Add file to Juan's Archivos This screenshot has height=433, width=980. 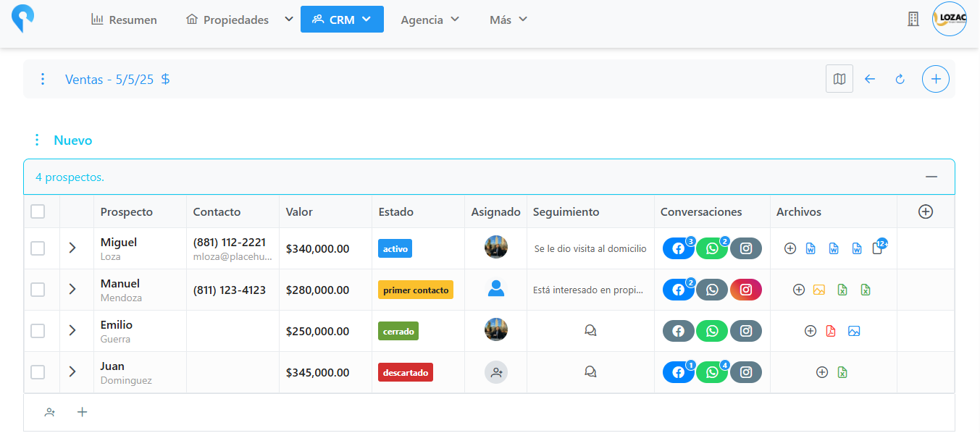pos(821,372)
